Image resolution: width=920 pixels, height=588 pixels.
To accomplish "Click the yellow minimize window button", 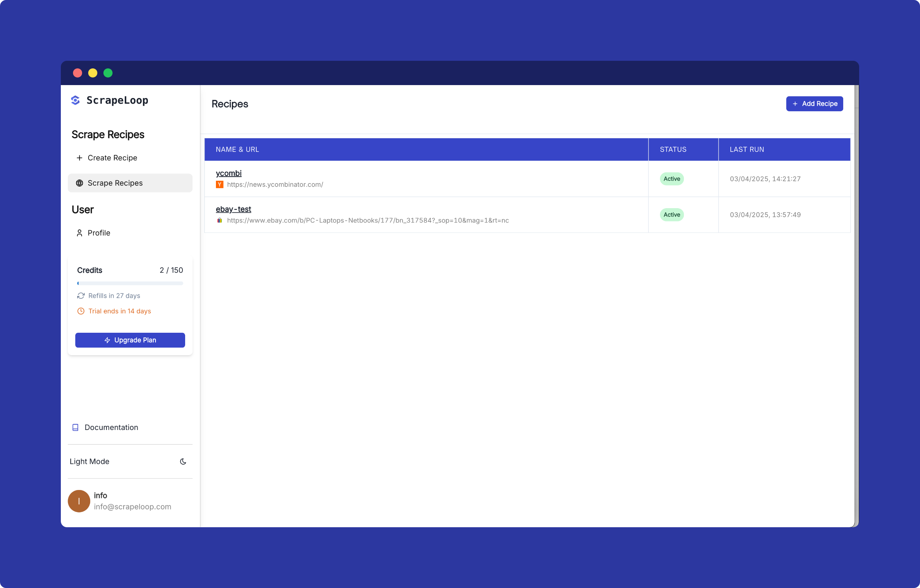I will point(93,73).
